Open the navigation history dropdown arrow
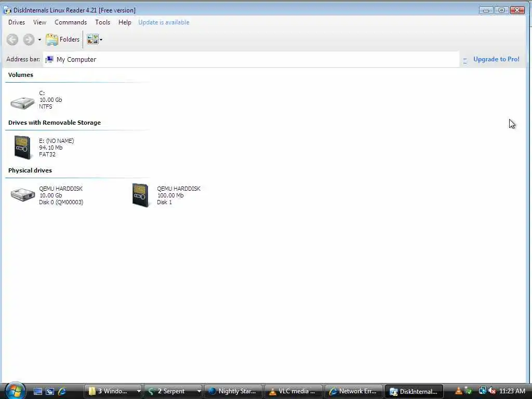This screenshot has height=399, width=532. pos(39,39)
